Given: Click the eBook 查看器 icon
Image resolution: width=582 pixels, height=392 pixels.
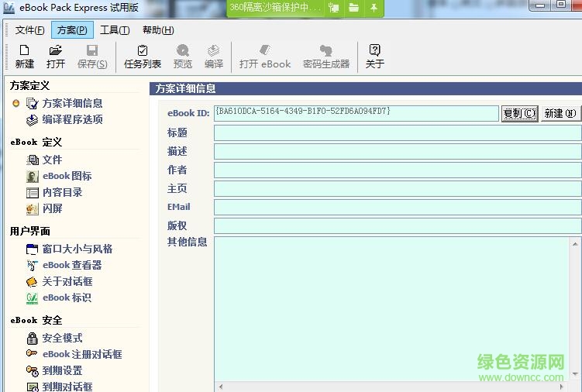Looking at the screenshot, I should coord(33,265).
